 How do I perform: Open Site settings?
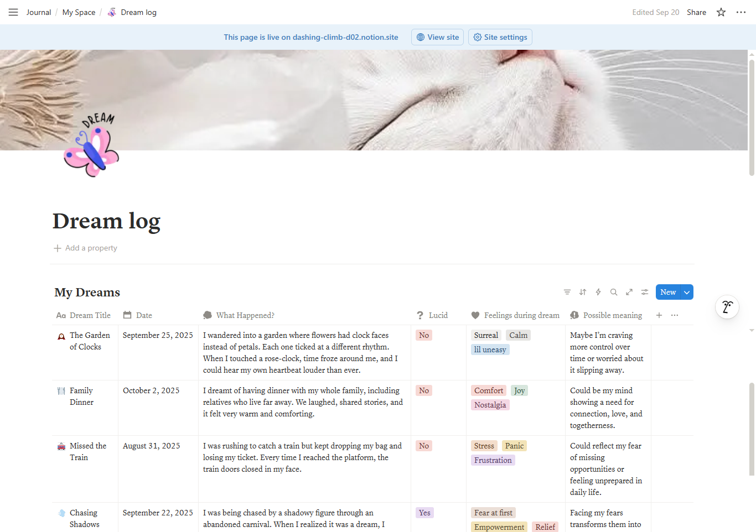click(x=500, y=37)
